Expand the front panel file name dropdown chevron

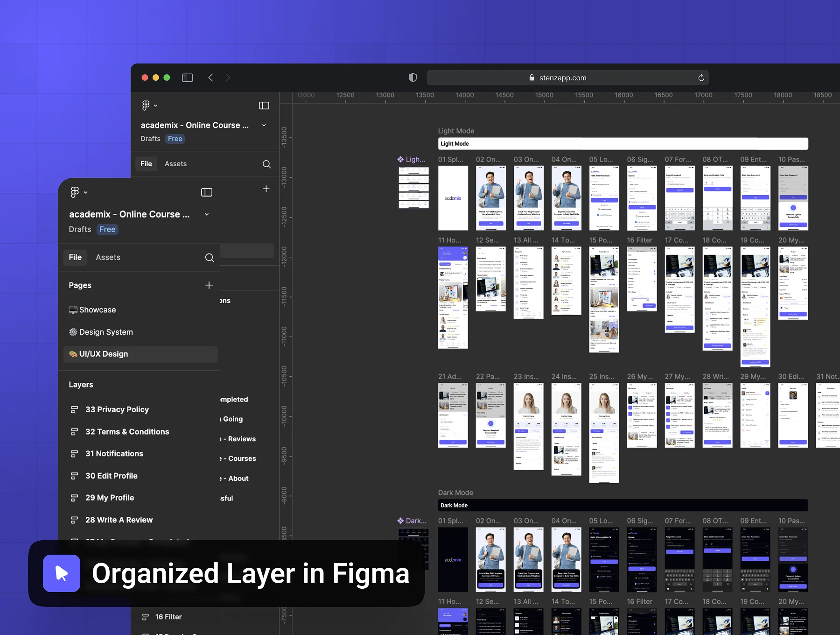207,214
